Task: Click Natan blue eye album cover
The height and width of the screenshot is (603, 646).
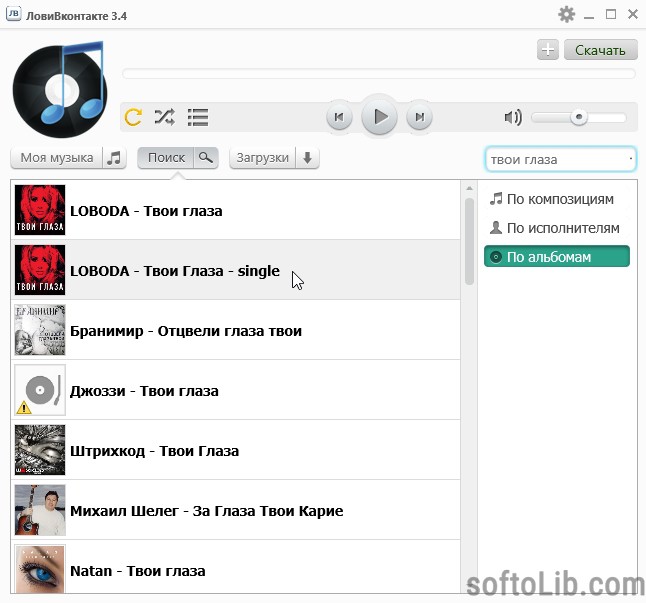Action: (40, 569)
